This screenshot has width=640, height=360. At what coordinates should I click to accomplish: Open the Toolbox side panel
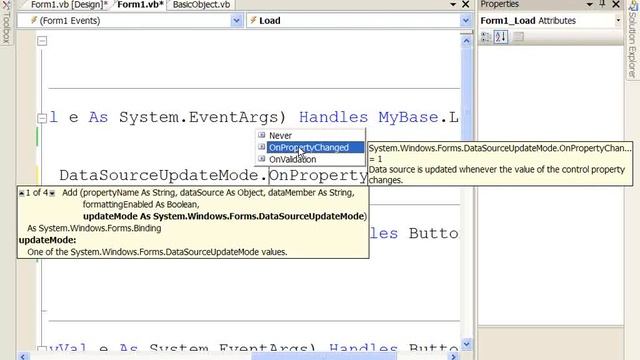[6, 23]
